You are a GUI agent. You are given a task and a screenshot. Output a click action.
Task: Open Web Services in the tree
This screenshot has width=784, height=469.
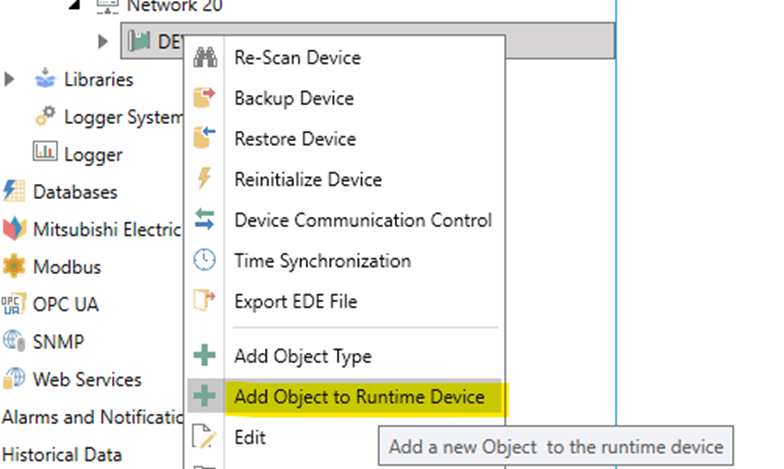click(x=87, y=380)
